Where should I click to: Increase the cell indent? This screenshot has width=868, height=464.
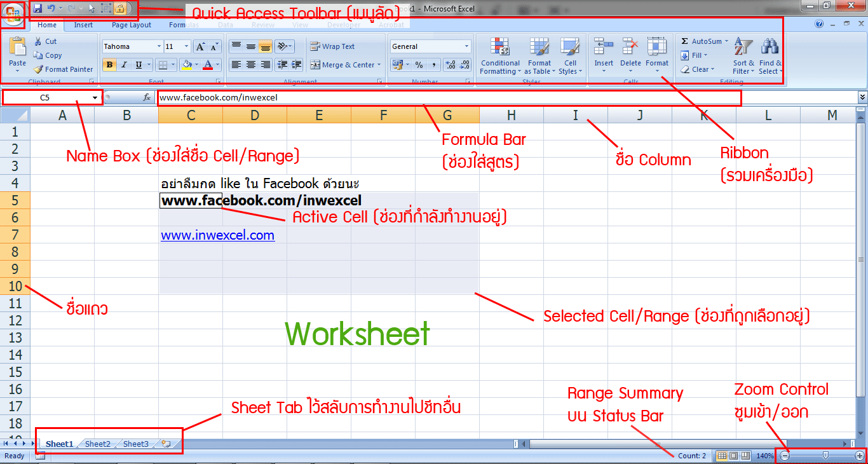[x=297, y=65]
